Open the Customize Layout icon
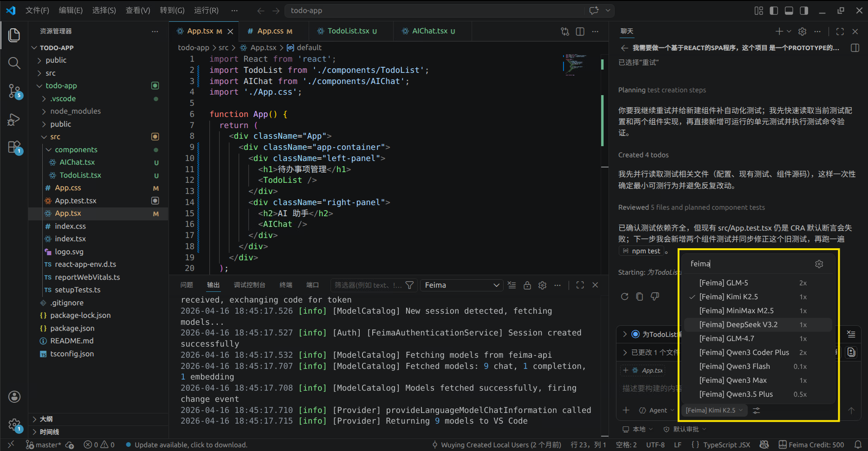 click(759, 11)
